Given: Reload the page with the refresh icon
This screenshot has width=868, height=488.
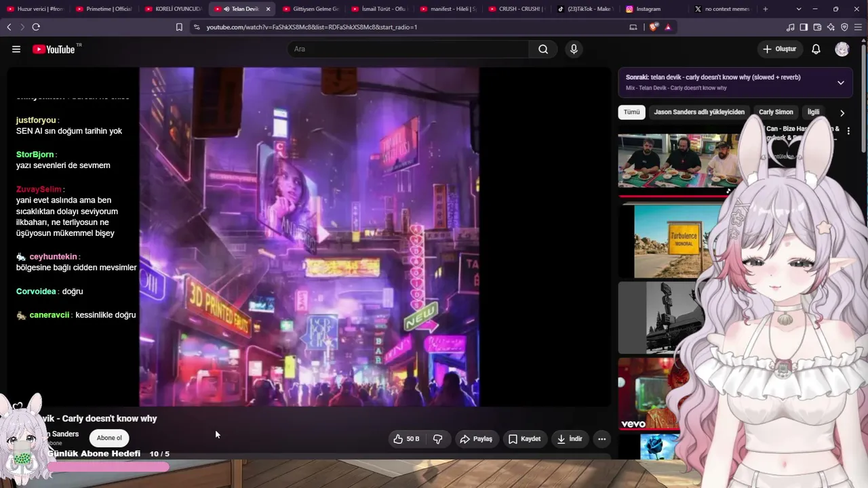Looking at the screenshot, I should point(36,27).
